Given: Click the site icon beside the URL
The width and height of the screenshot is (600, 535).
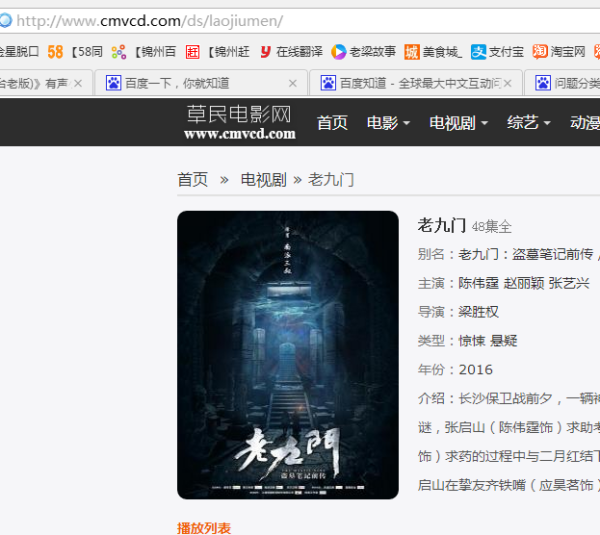Looking at the screenshot, I should [x=5, y=21].
